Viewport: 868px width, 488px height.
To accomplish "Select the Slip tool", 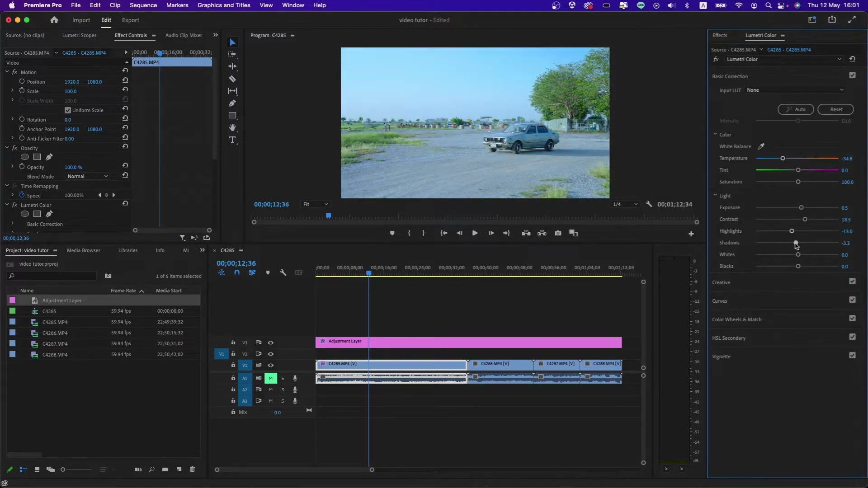I will (232, 91).
